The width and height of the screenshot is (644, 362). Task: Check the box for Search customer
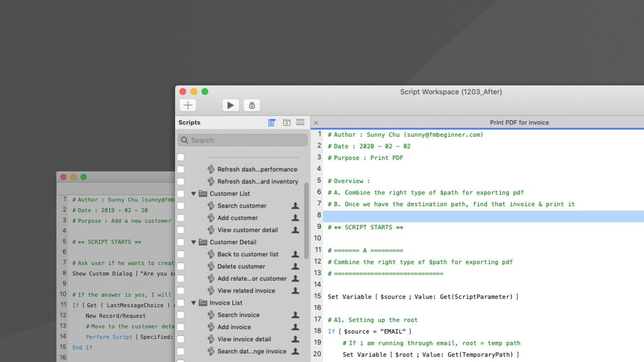(x=181, y=206)
